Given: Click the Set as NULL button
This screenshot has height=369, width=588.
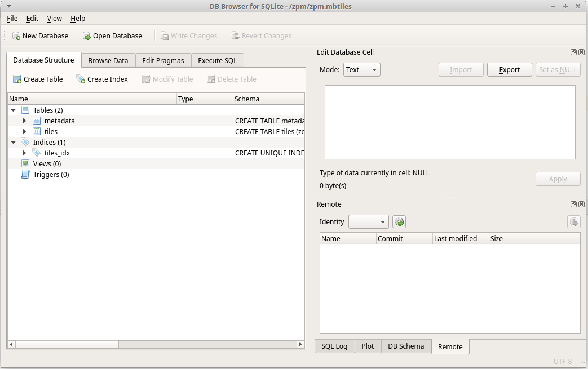Looking at the screenshot, I should tap(558, 70).
